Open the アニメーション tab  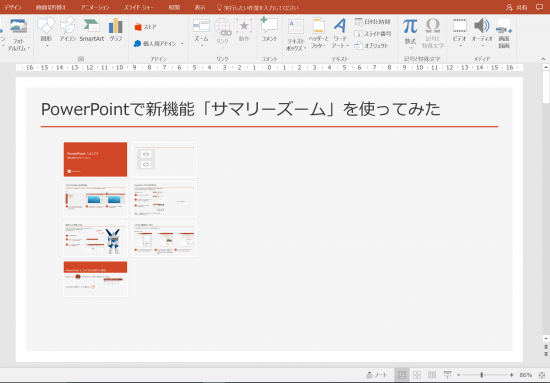click(95, 7)
